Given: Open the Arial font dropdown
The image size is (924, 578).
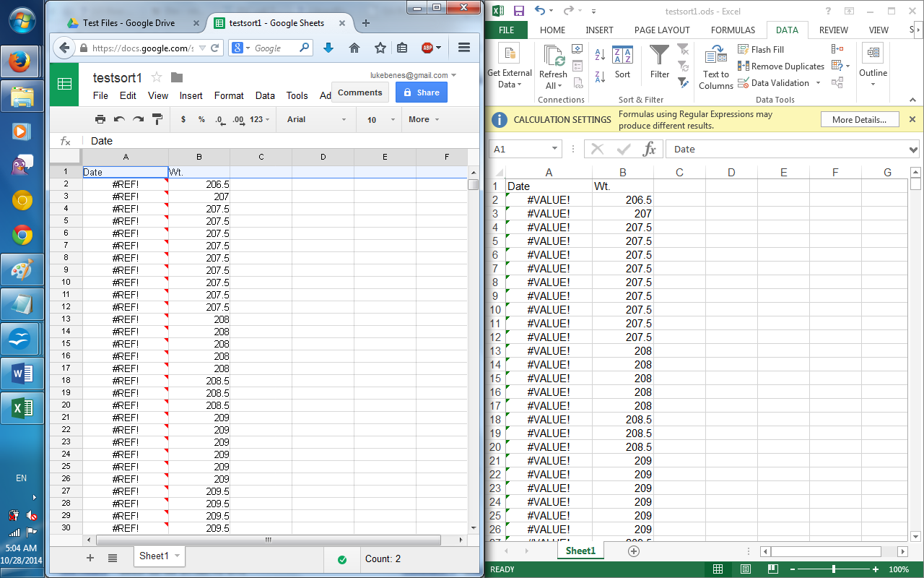Looking at the screenshot, I should point(316,120).
